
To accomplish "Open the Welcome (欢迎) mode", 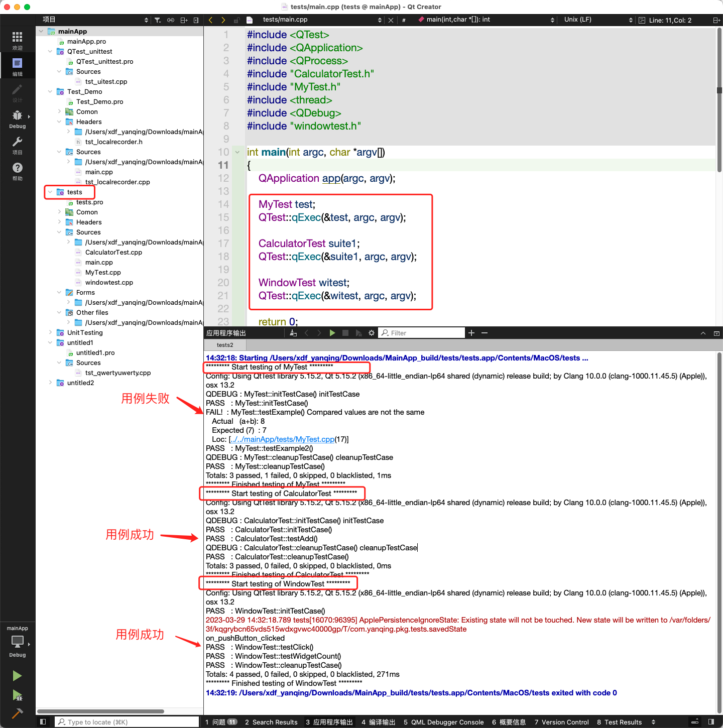I will 18,40.
